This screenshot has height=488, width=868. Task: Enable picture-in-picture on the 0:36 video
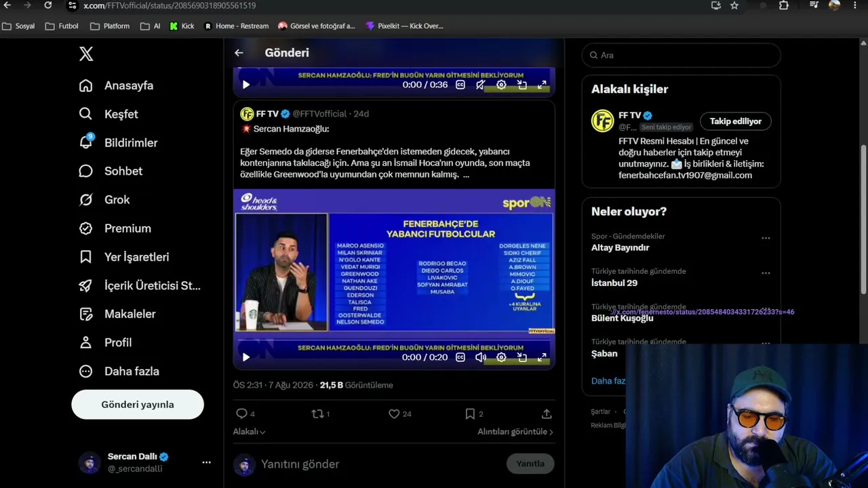[x=522, y=85]
